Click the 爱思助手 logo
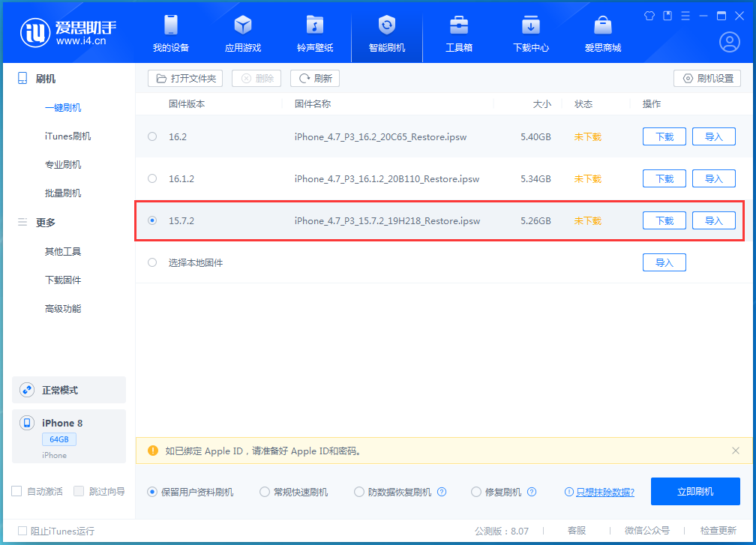The image size is (756, 545). point(68,33)
